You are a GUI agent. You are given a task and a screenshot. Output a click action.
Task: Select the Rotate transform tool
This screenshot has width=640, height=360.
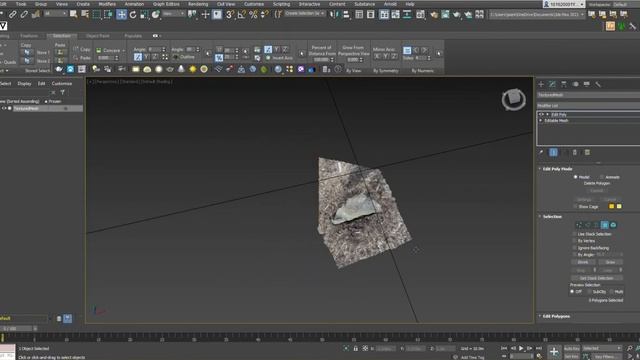click(x=133, y=15)
